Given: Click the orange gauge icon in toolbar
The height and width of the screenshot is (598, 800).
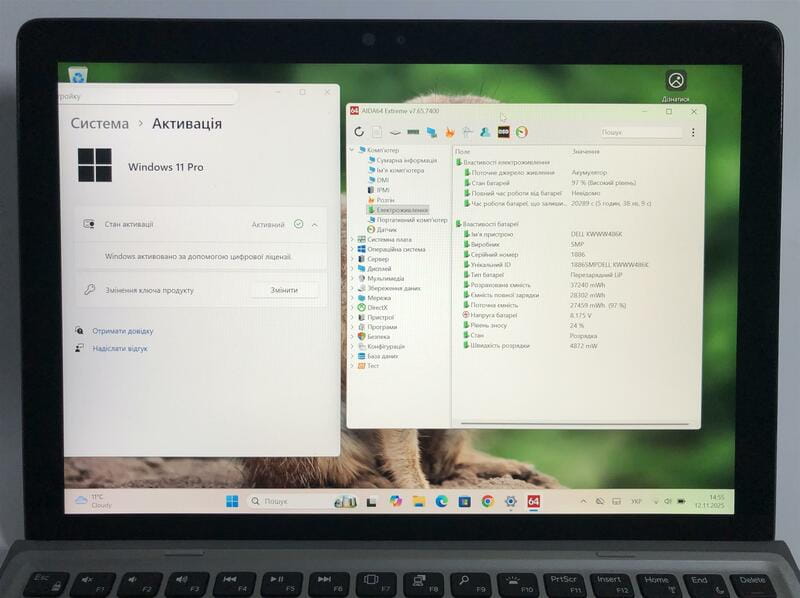Looking at the screenshot, I should 522,132.
